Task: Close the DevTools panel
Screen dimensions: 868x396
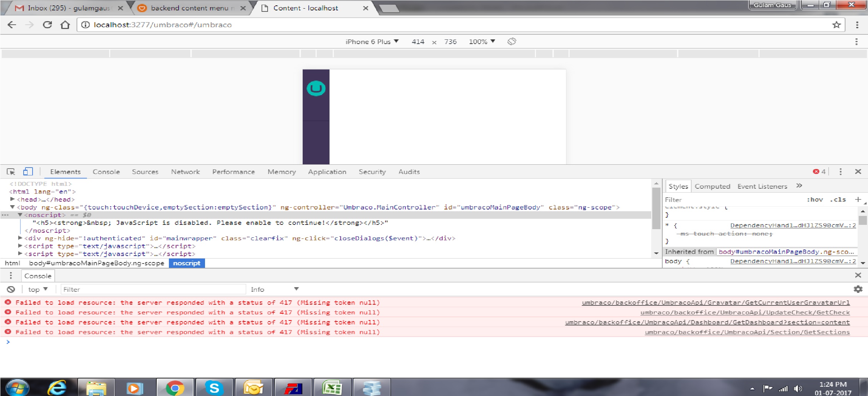Action: coord(858,172)
